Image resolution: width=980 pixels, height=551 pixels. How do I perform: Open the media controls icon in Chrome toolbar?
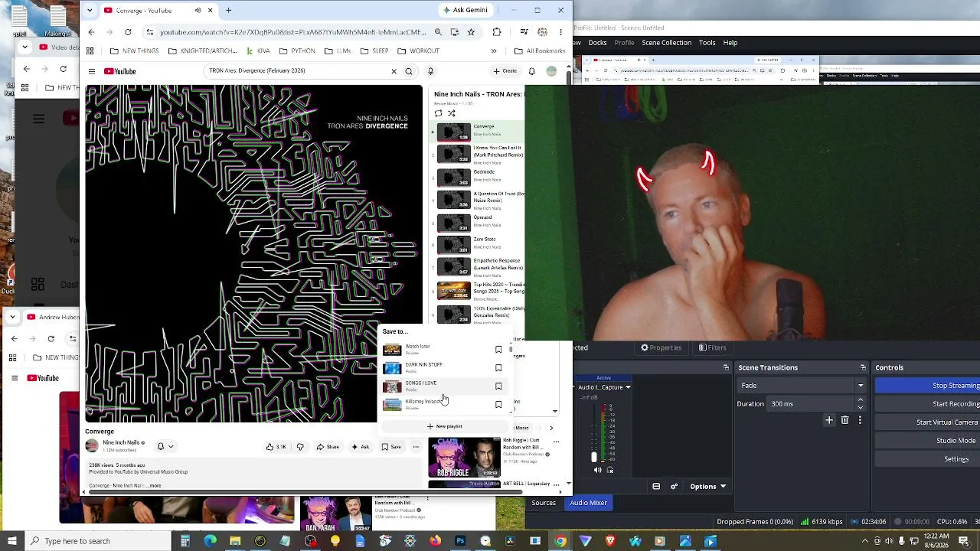(524, 32)
